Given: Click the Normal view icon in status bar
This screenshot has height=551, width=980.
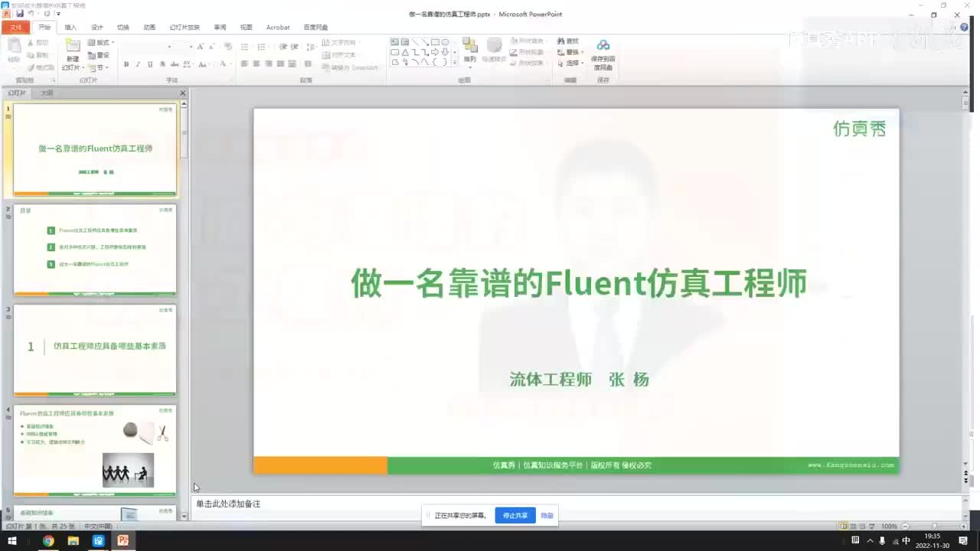Looking at the screenshot, I should 843,527.
